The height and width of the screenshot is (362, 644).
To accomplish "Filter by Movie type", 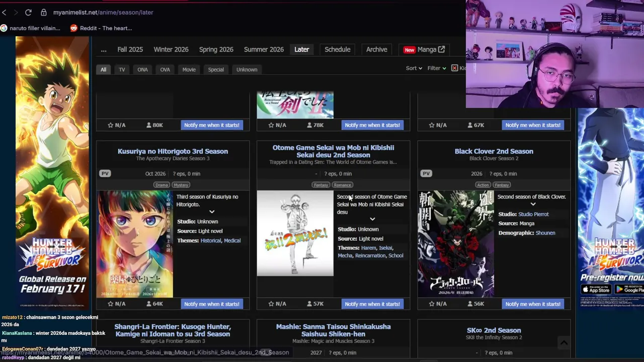I will pos(189,69).
